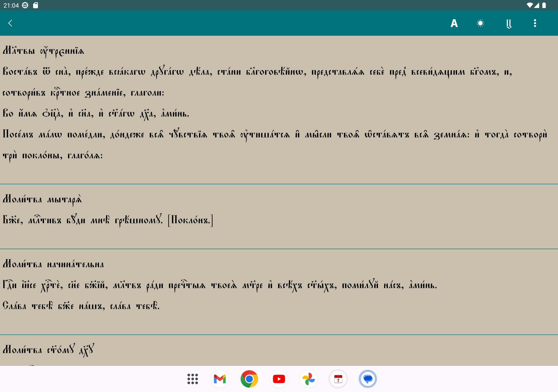Toggle brightness/night mode sun icon
558x392 pixels.
480,23
